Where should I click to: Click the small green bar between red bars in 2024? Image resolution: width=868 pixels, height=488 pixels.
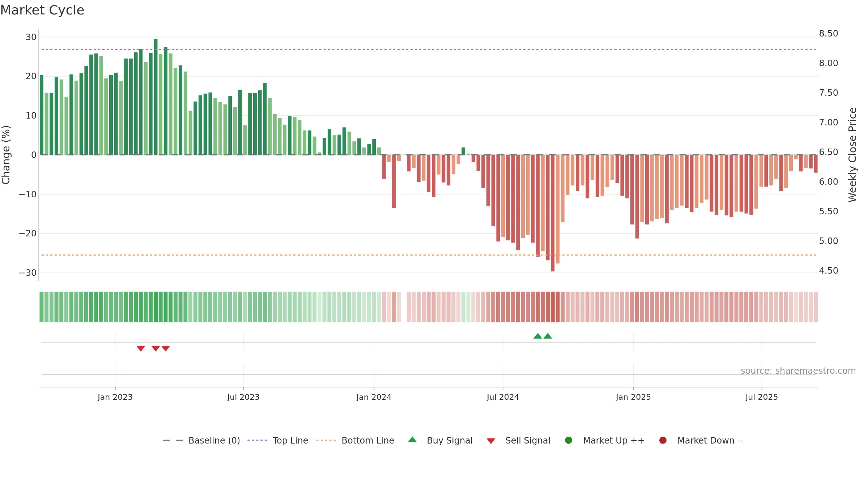click(463, 151)
